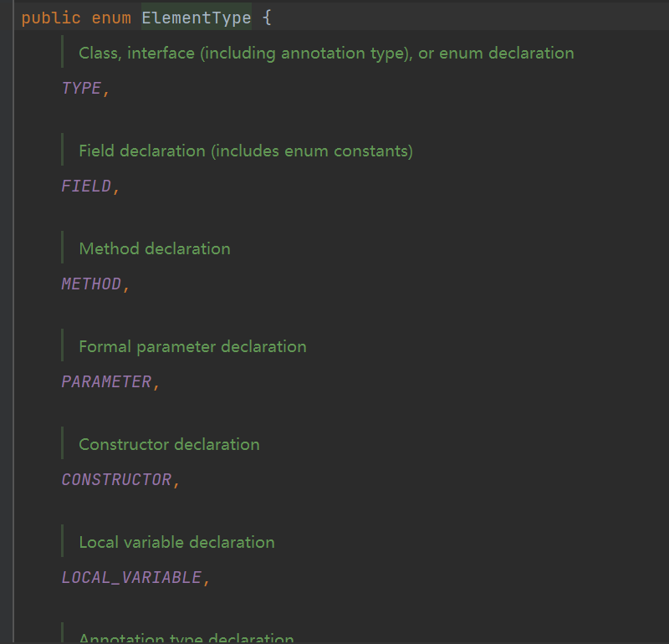Click the Formal parameter declaration comment
The height and width of the screenshot is (644, 669).
tap(192, 347)
